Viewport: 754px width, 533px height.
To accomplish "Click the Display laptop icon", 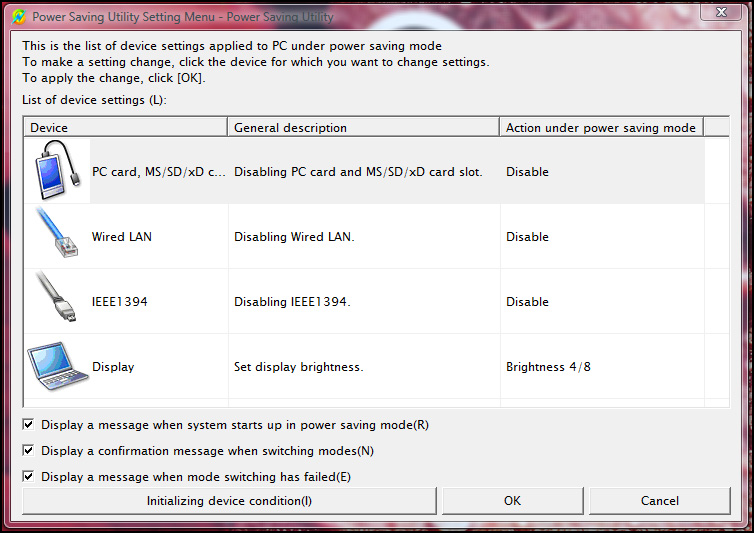I will (58, 366).
